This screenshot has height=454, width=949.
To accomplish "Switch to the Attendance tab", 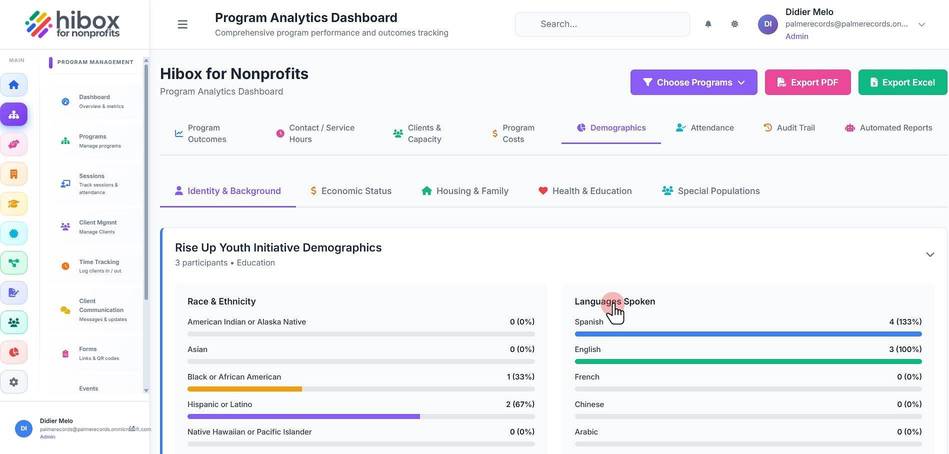I will 704,128.
